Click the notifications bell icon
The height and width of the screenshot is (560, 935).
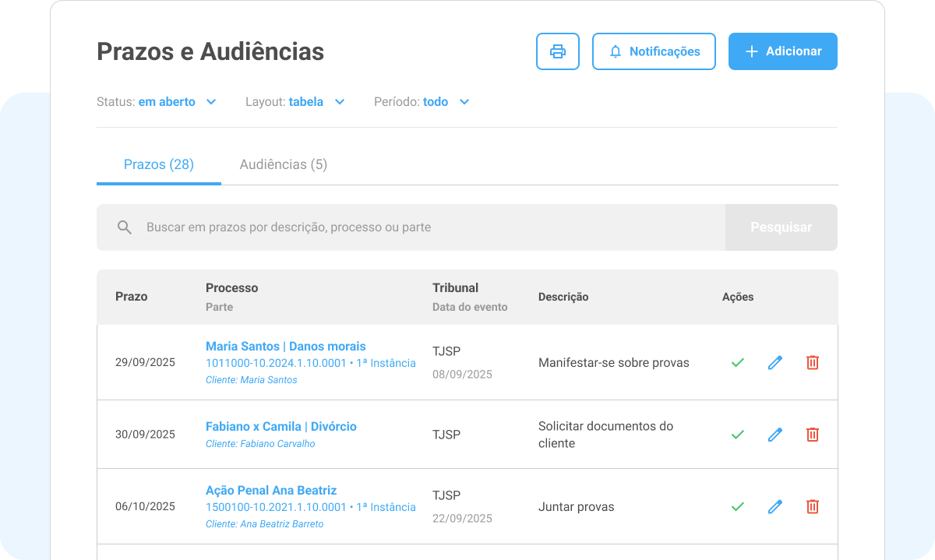coord(616,51)
